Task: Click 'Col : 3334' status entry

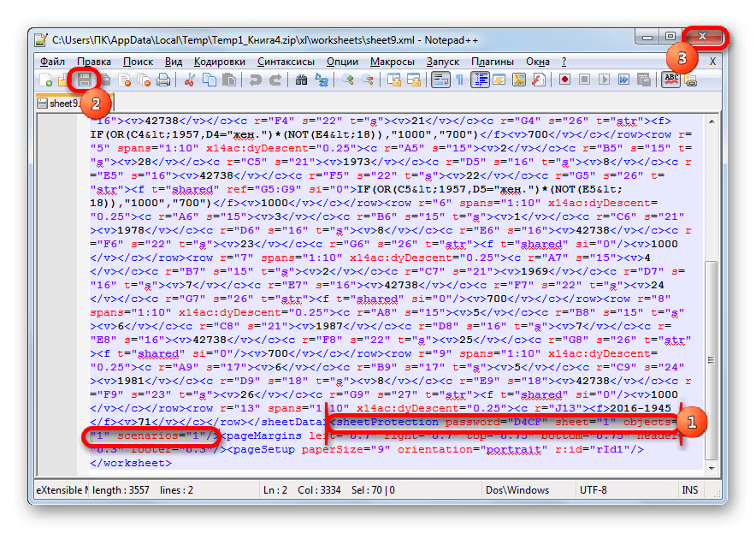Action: coord(319,490)
